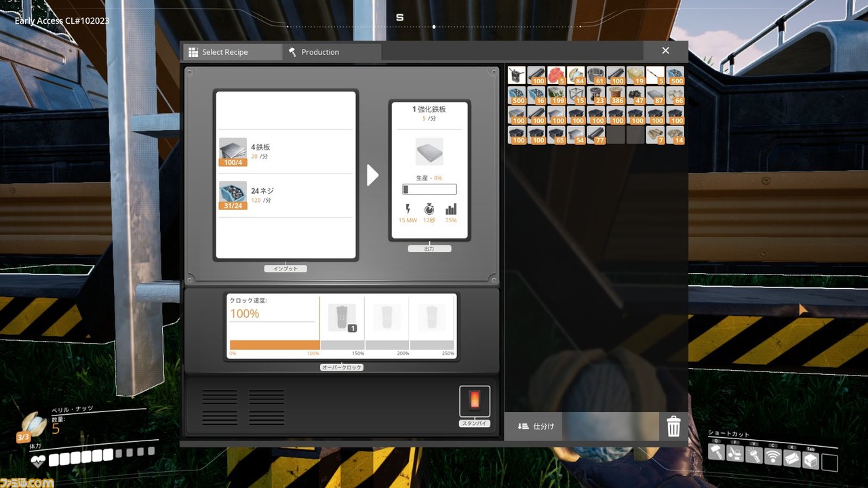
Task: Pick the yellow sulfur stack of 19
Action: click(635, 75)
